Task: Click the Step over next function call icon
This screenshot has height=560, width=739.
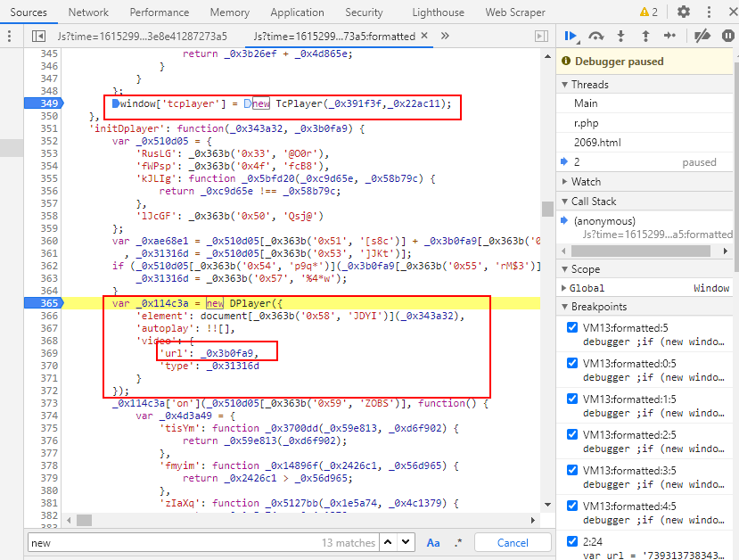Action: click(x=596, y=36)
